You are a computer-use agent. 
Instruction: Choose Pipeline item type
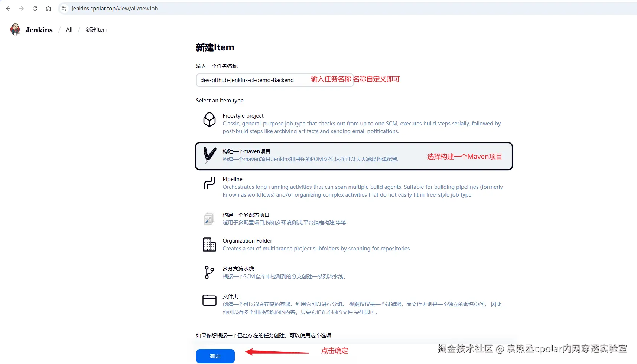pyautogui.click(x=354, y=187)
